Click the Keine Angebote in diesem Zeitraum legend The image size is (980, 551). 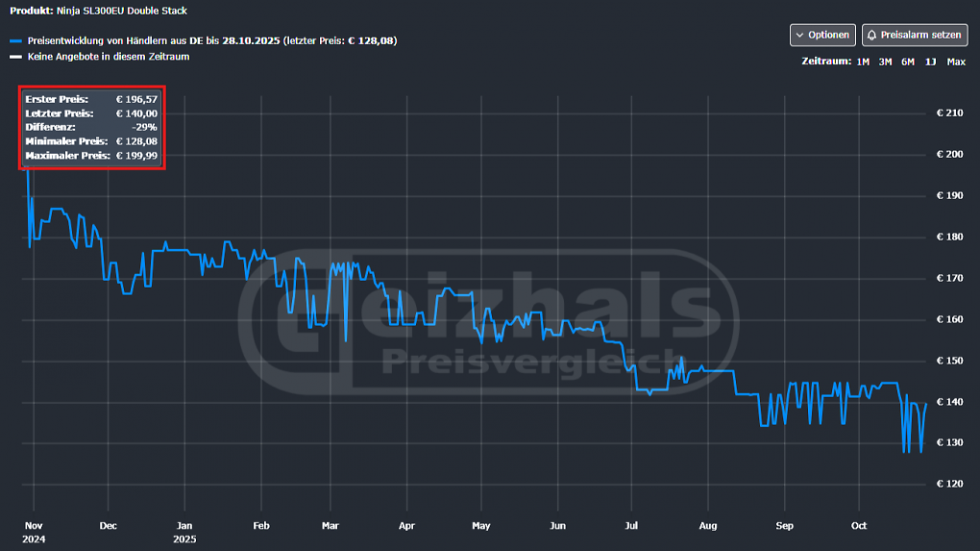(109, 57)
